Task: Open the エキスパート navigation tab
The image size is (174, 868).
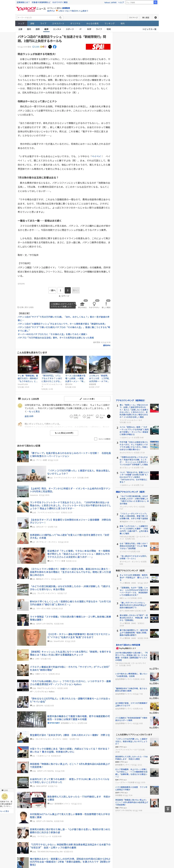Action: pos(58,24)
